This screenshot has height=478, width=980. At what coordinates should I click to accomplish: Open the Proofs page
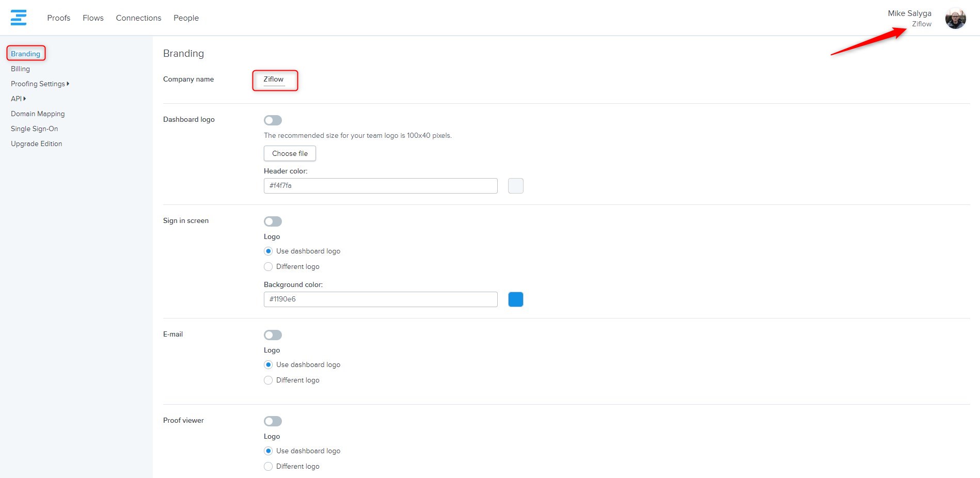59,18
